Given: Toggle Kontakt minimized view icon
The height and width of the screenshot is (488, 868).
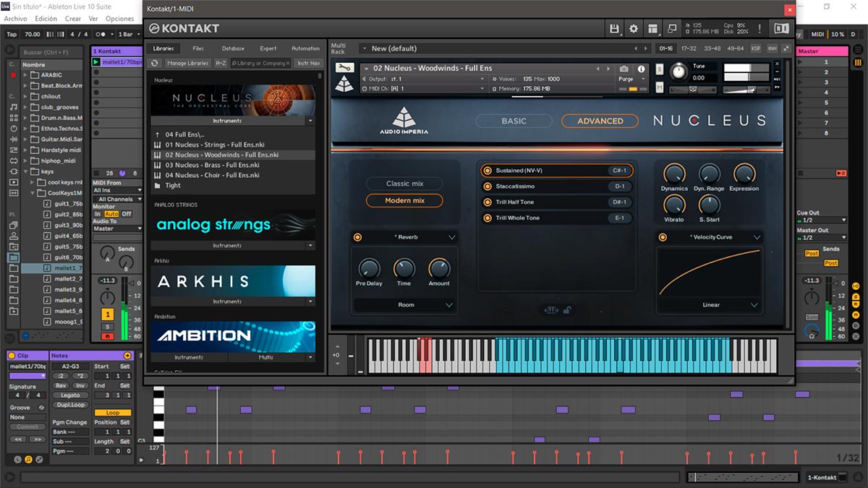Looking at the screenshot, I should click(x=672, y=28).
